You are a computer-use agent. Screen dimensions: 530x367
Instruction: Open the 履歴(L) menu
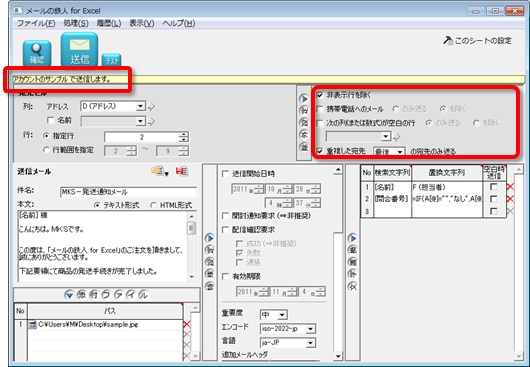[109, 23]
